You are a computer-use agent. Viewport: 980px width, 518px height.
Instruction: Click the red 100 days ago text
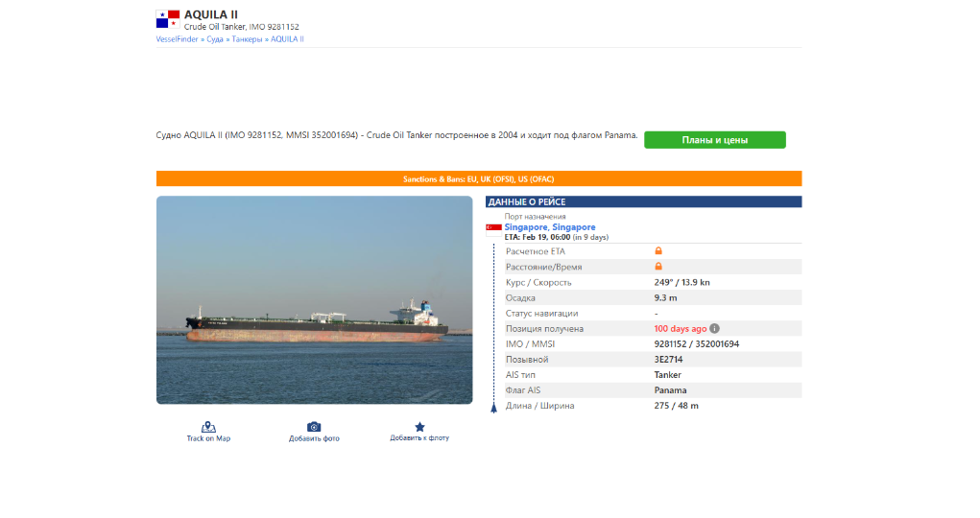click(680, 329)
